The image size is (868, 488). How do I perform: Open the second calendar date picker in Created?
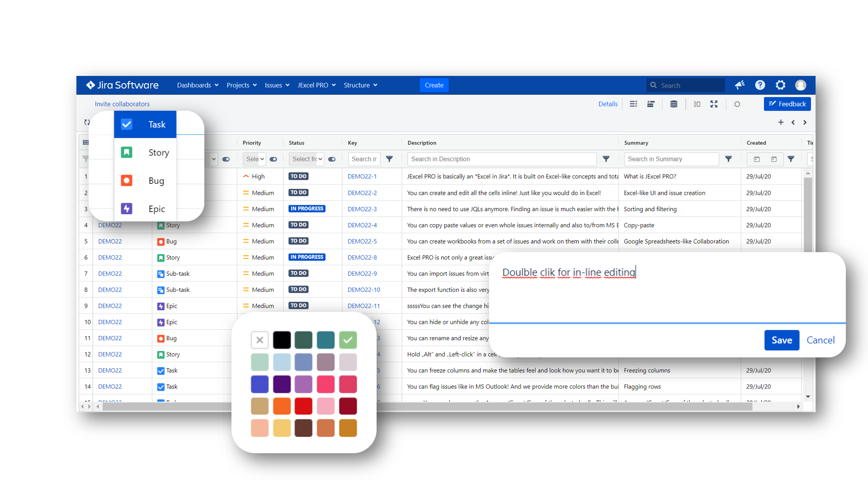pos(774,159)
